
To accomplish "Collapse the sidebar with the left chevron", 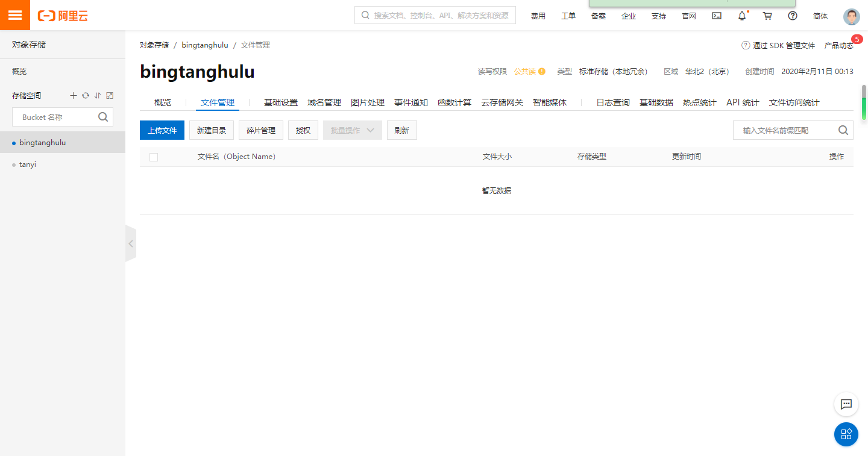I will click(x=131, y=243).
